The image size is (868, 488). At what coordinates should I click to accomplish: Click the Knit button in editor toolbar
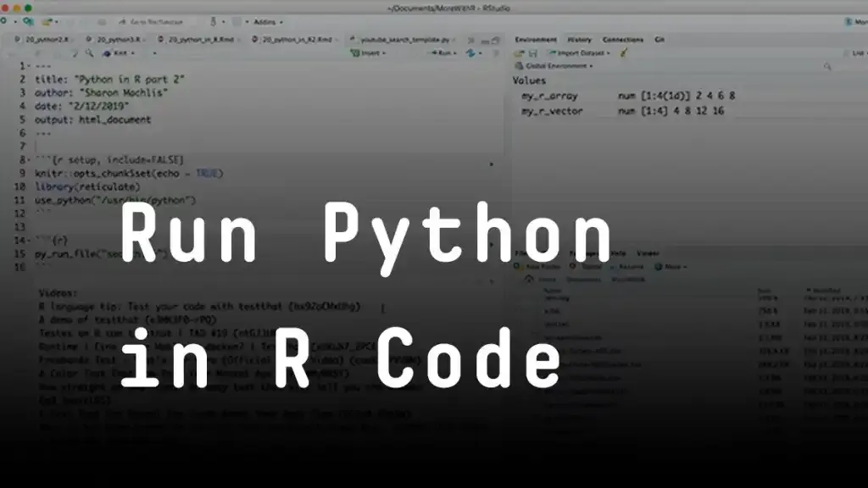(119, 53)
